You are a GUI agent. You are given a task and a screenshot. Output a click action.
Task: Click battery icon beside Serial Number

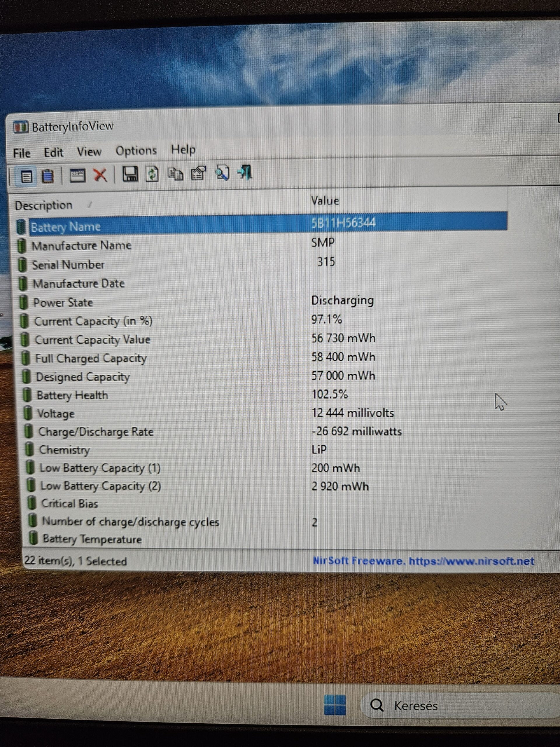coord(22,265)
